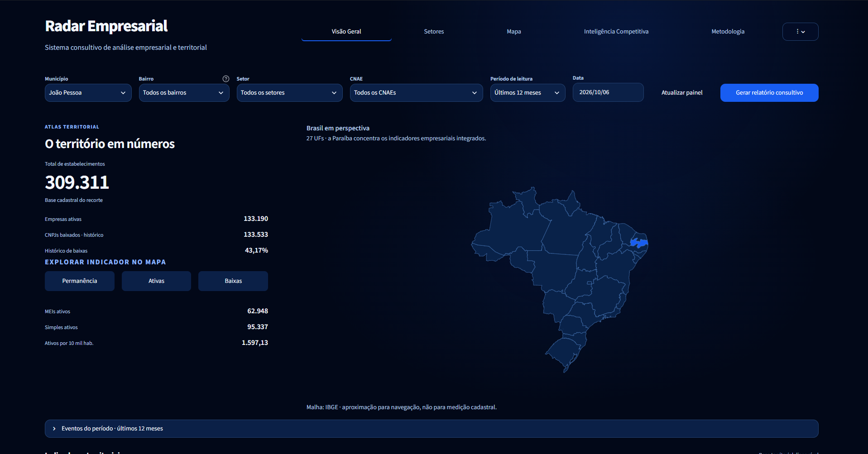Click the Atualizar painel button
868x454 pixels.
682,93
